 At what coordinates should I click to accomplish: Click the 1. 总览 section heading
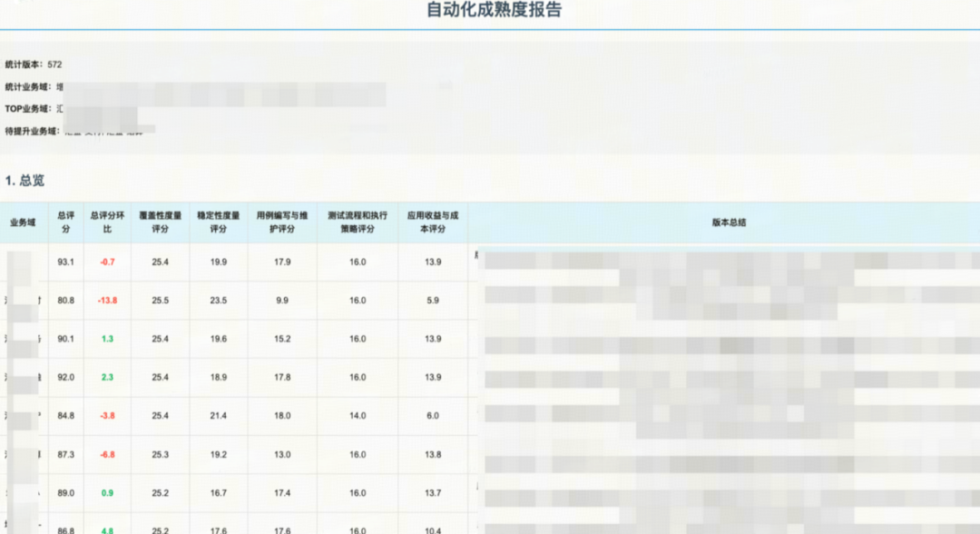click(25, 181)
